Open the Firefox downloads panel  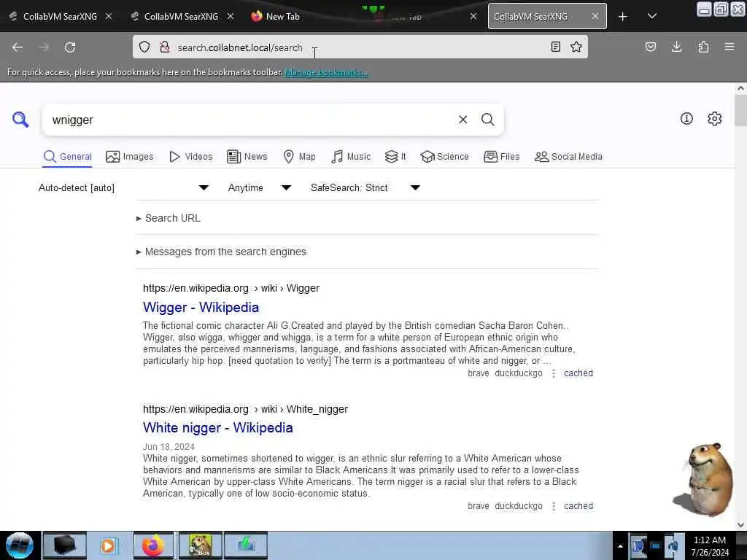676,47
